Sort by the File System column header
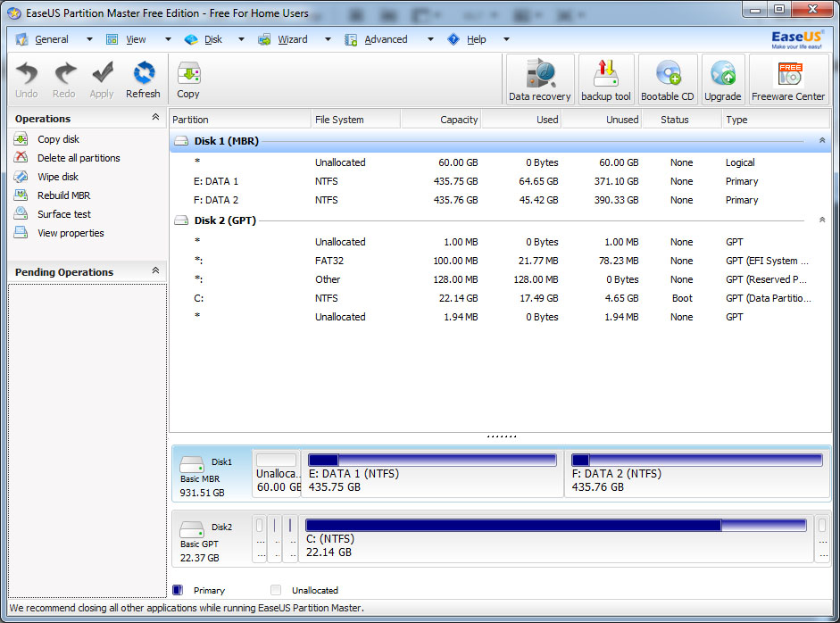 point(355,120)
